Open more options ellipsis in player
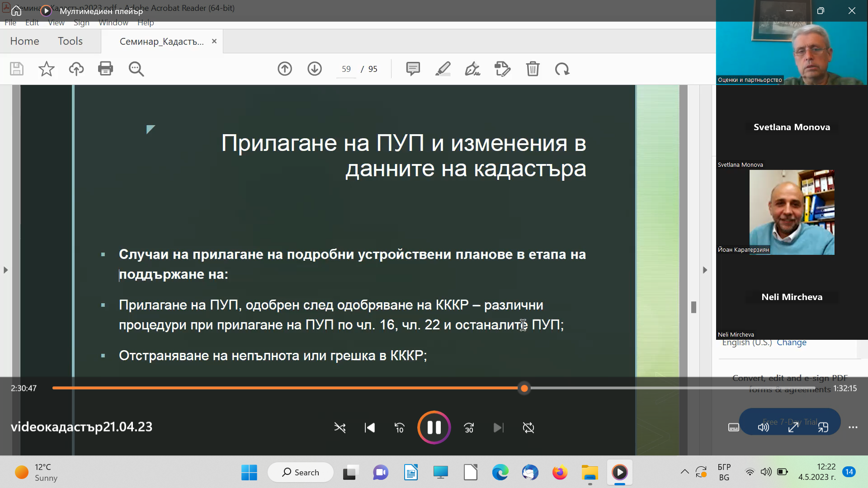The width and height of the screenshot is (868, 488). coord(853,427)
